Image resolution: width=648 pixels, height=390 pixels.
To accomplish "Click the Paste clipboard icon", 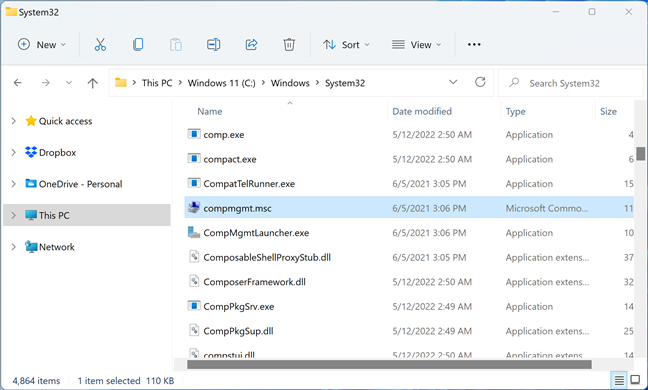I will (x=176, y=45).
